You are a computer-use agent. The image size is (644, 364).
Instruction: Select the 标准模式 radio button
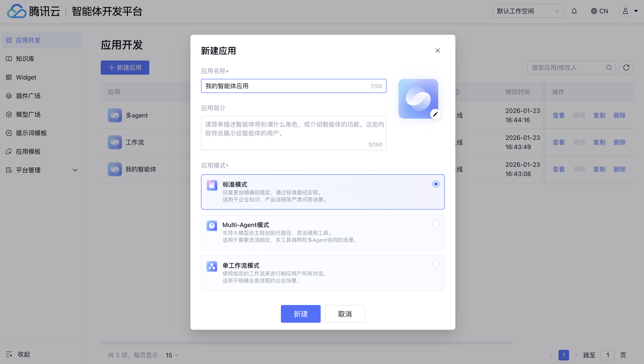[436, 184]
